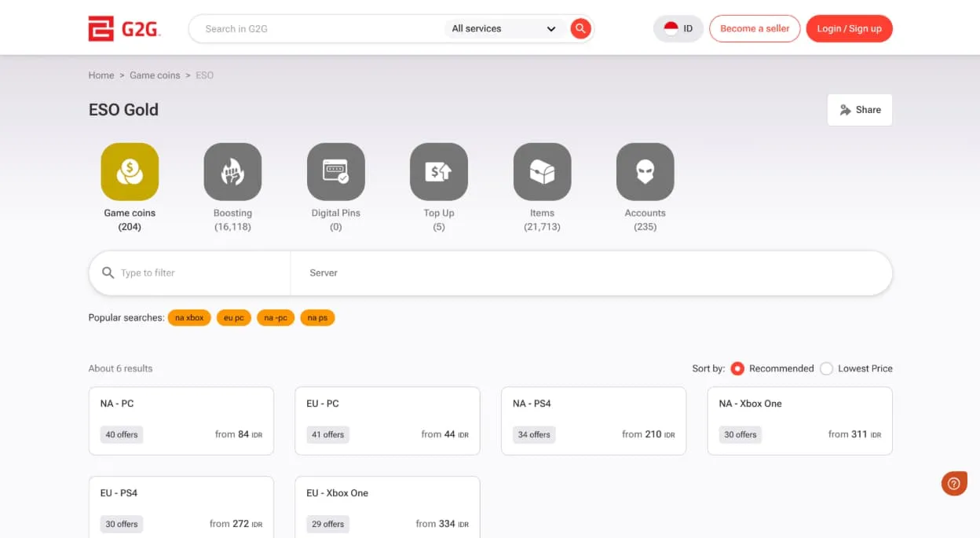
Task: Open the Top Up category icon
Action: (439, 172)
